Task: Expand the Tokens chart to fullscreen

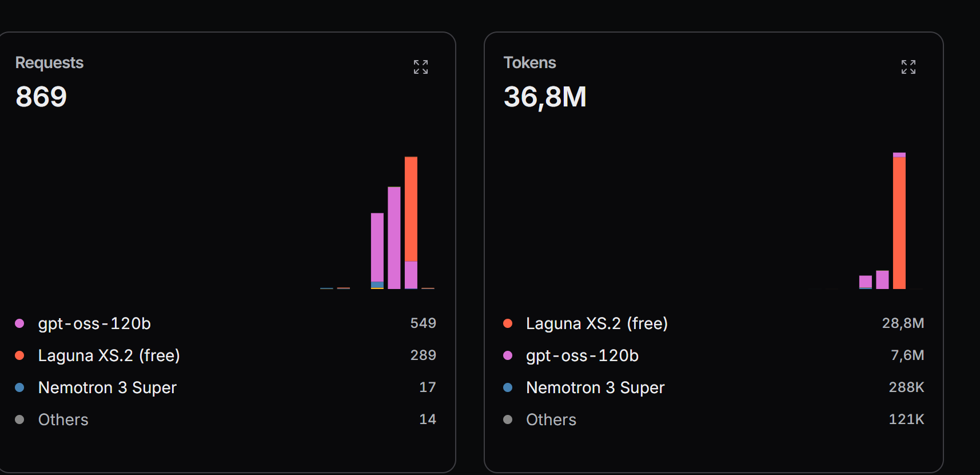Action: click(x=909, y=67)
